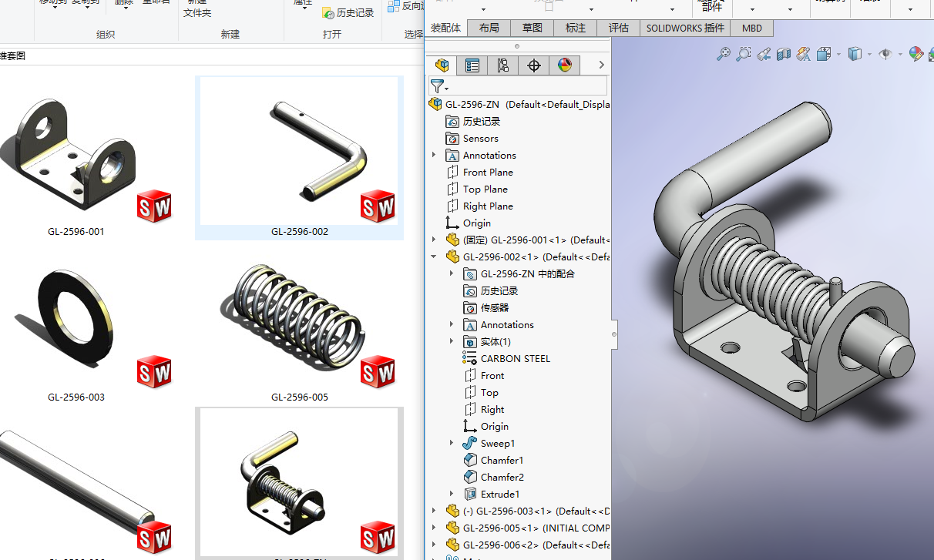Switch to the 标注 tab
Screen dimensions: 934x560
pyautogui.click(x=576, y=28)
